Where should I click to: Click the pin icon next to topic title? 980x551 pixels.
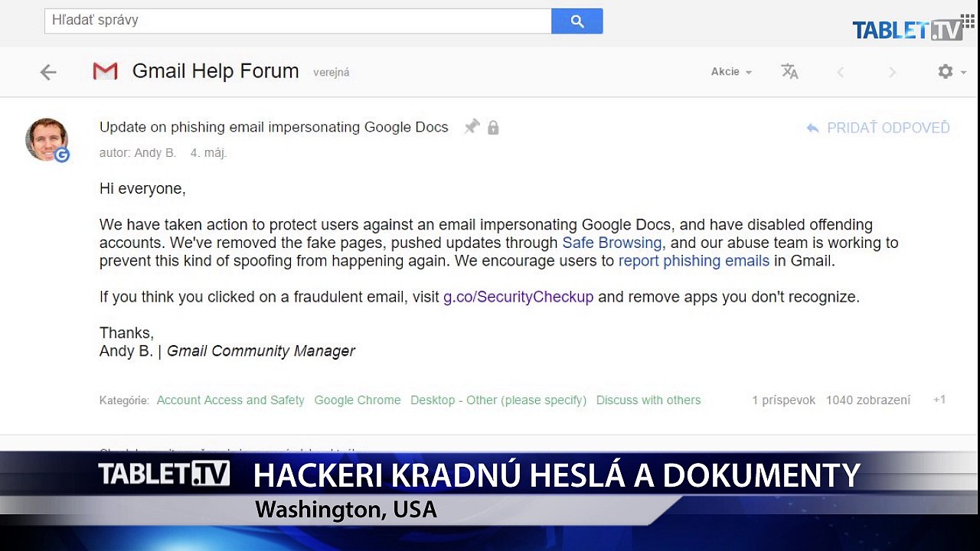[472, 127]
